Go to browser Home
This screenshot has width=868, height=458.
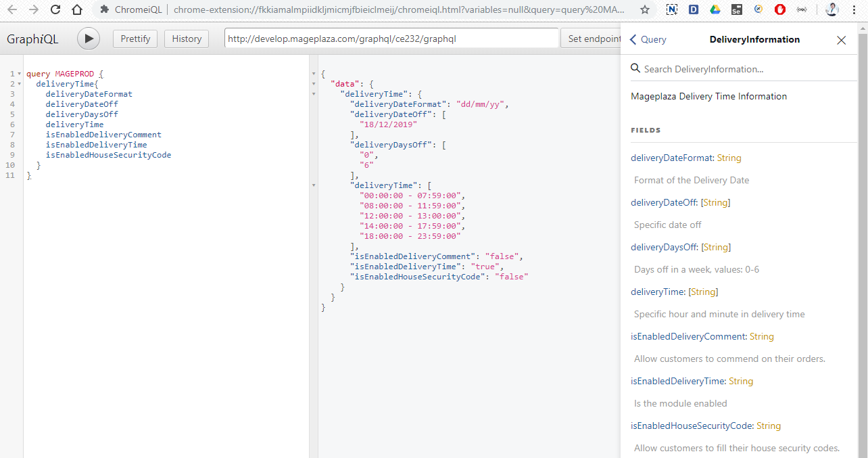point(77,10)
